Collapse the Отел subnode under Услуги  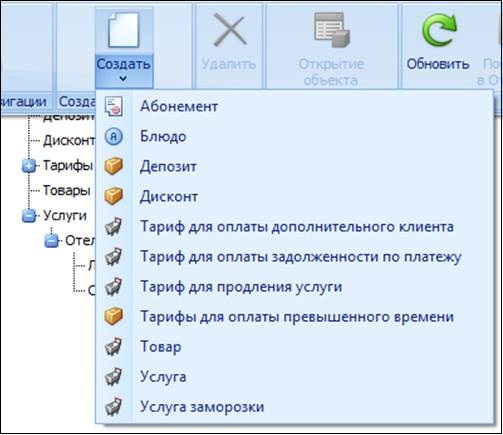[52, 241]
